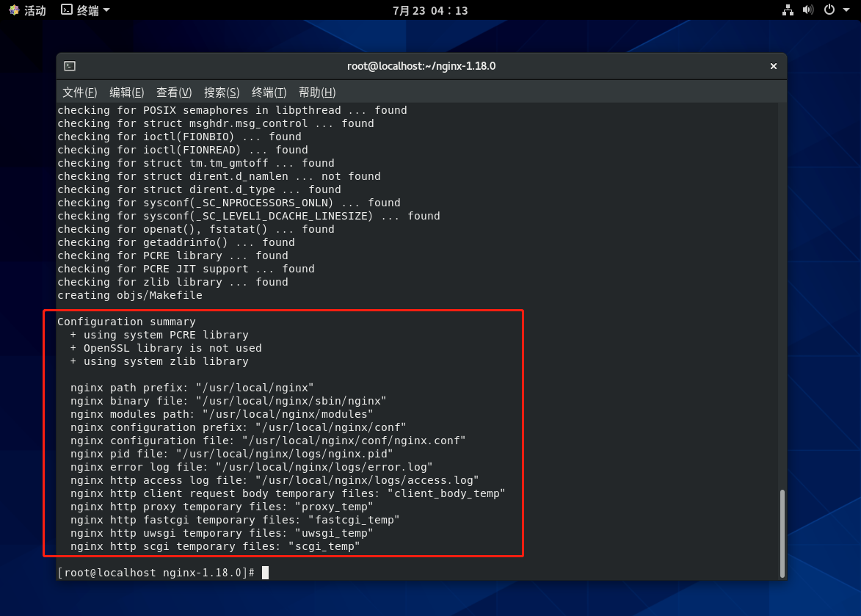Image resolution: width=861 pixels, height=616 pixels.
Task: Open the 搜索(S) menu
Action: [222, 93]
